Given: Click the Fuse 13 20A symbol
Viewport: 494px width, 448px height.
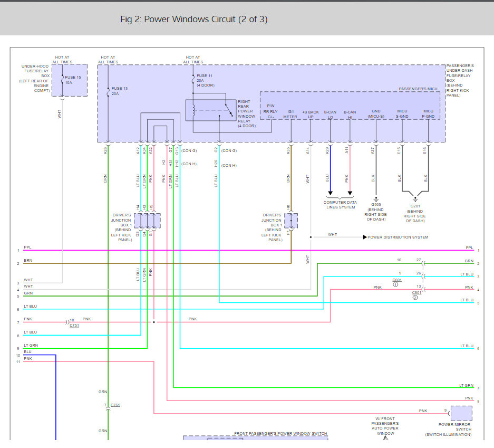Looking at the screenshot, I should click(x=108, y=91).
